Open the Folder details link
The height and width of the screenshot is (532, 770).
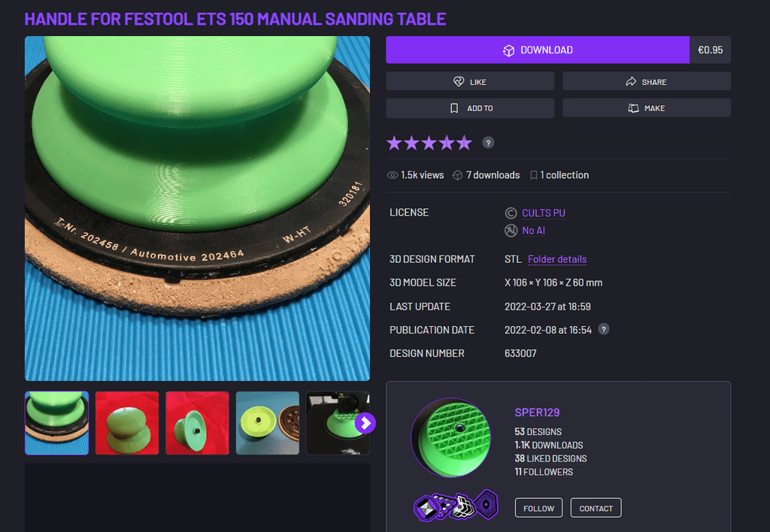tap(557, 259)
